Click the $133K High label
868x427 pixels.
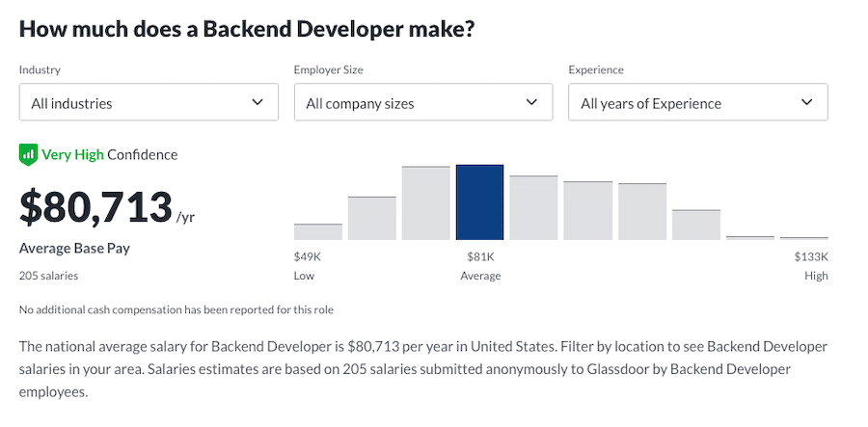pos(810,265)
